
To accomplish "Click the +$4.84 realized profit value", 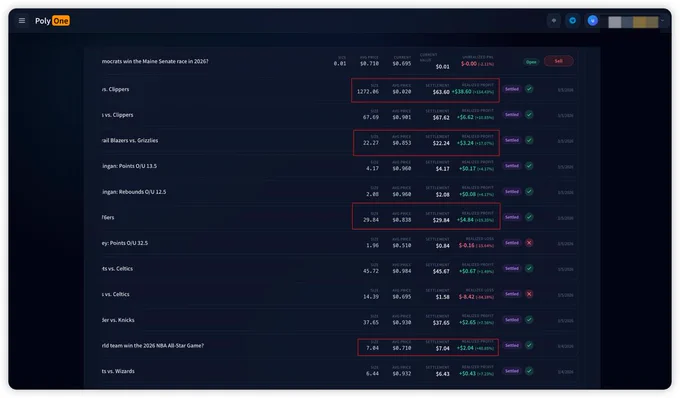I will [465, 220].
